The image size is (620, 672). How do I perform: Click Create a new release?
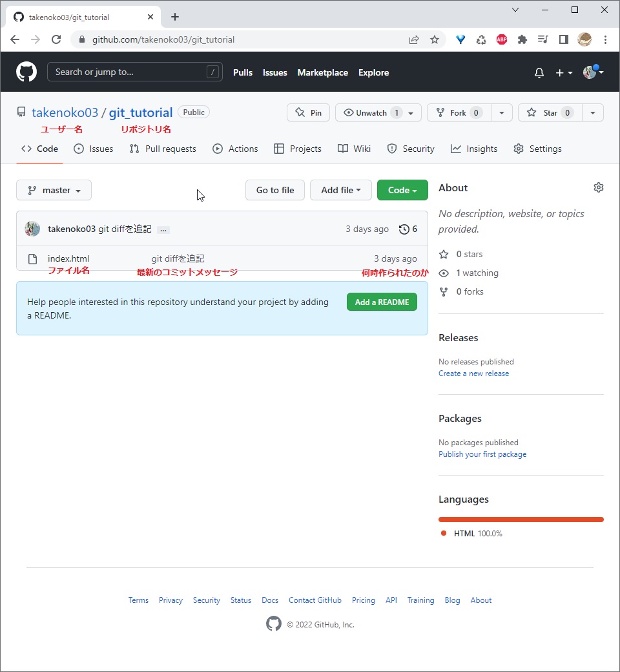pos(473,373)
